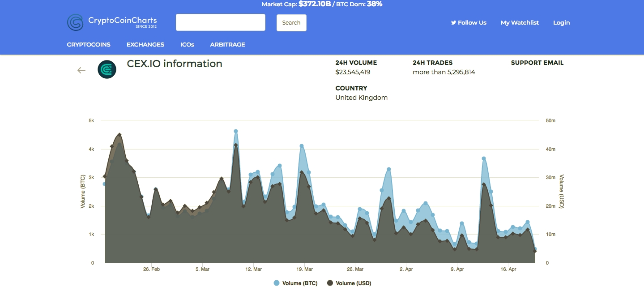Viewport: 644px width, 295px height.
Task: Click the 24H TRADES value text
Action: coord(444,72)
